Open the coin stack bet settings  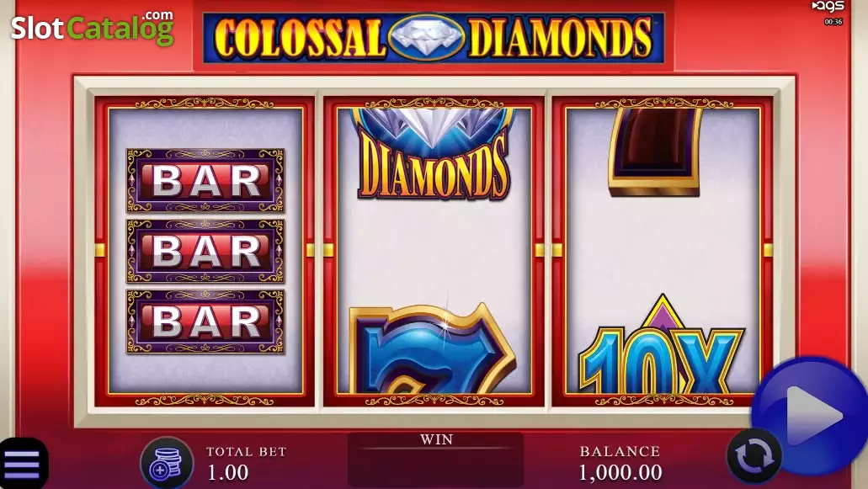pyautogui.click(x=166, y=464)
